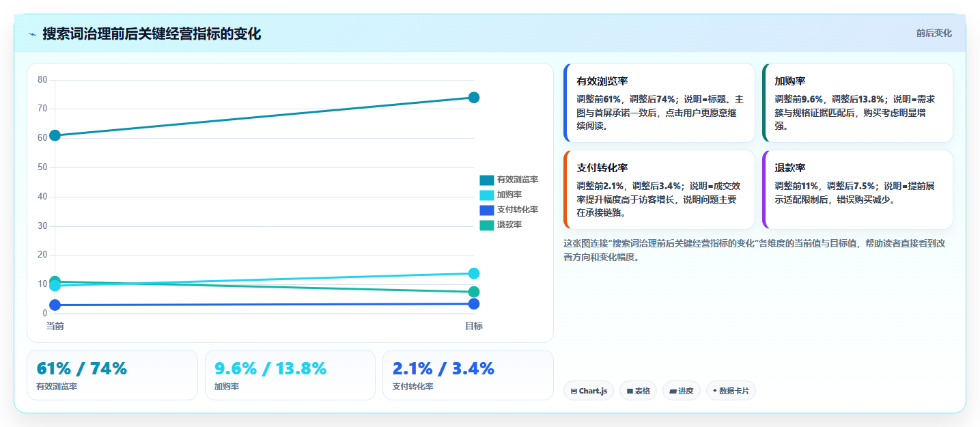Click the lightning icon beside the title
The height and width of the screenshot is (427, 980).
(x=32, y=34)
